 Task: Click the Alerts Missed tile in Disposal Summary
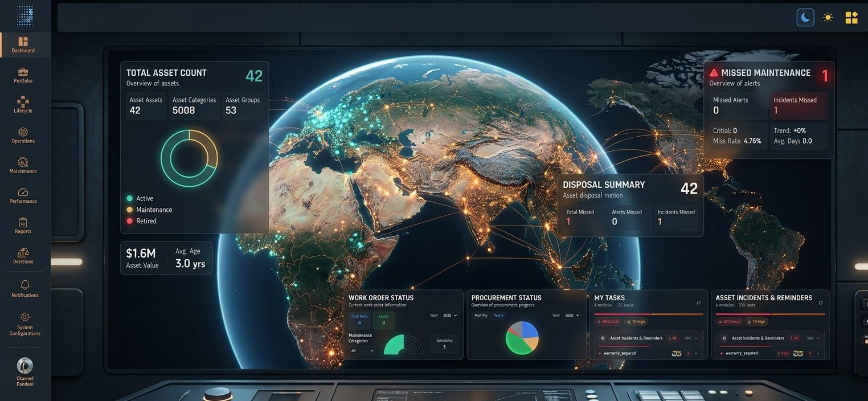pyautogui.click(x=629, y=218)
